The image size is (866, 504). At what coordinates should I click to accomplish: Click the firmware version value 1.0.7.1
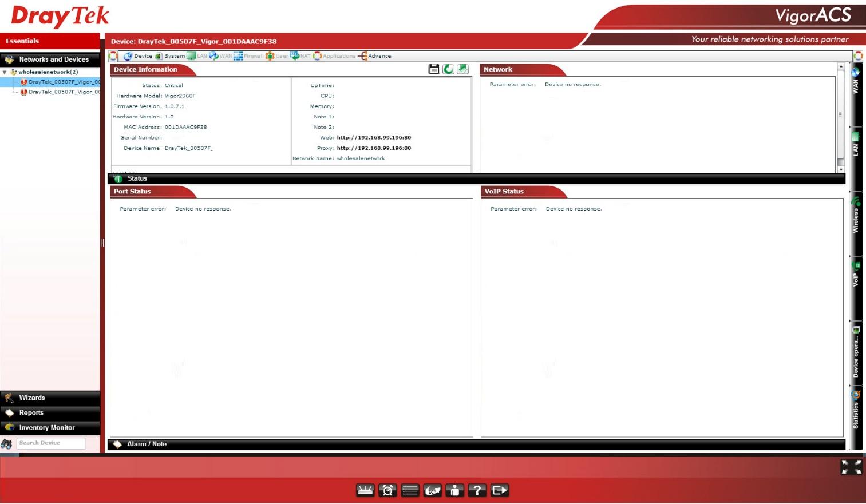tap(175, 106)
